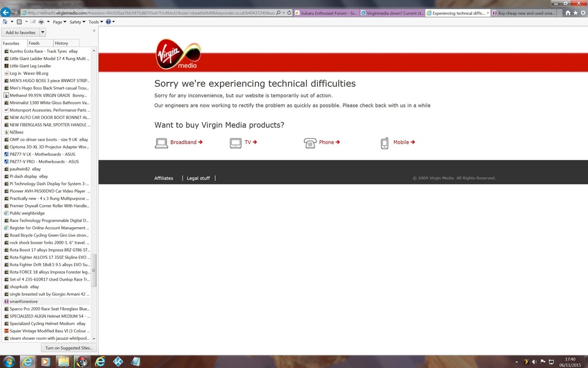Click the search magnifier in address bar
Viewport: 588px width, 368px height.
(278, 13)
